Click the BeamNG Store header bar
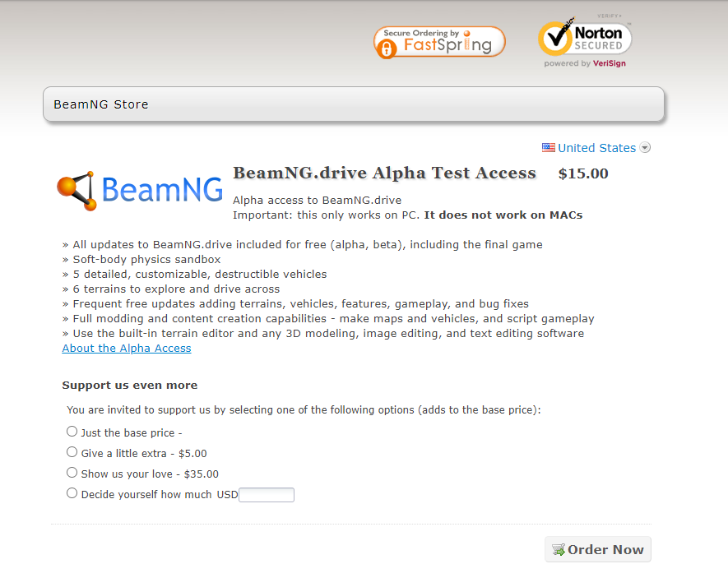The width and height of the screenshot is (728, 587). pos(354,104)
